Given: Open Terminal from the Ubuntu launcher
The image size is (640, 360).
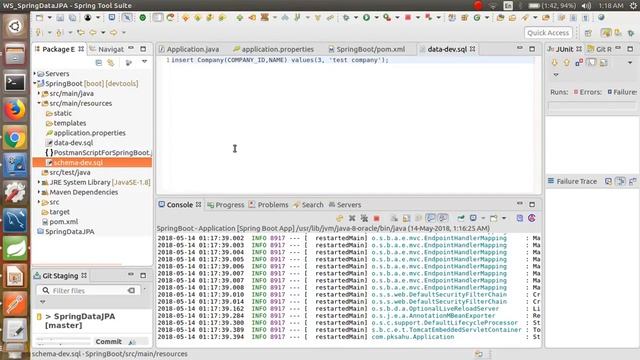Looking at the screenshot, I should 15,82.
